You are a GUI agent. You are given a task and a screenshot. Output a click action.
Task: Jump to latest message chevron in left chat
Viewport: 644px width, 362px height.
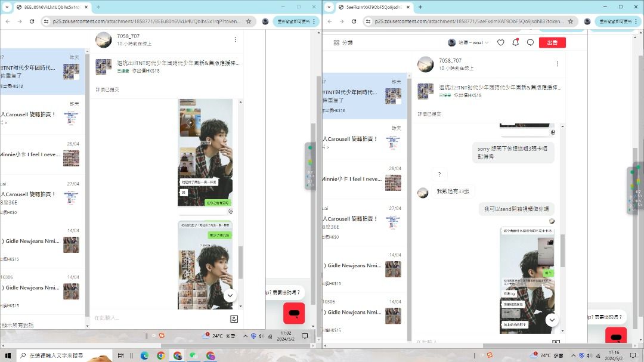230,295
